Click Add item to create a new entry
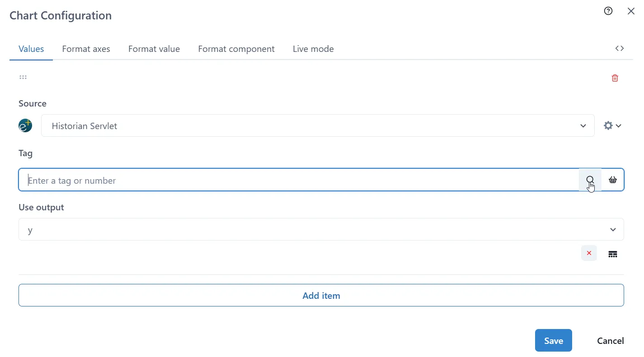Image resolution: width=644 pixels, height=357 pixels. pos(321,295)
